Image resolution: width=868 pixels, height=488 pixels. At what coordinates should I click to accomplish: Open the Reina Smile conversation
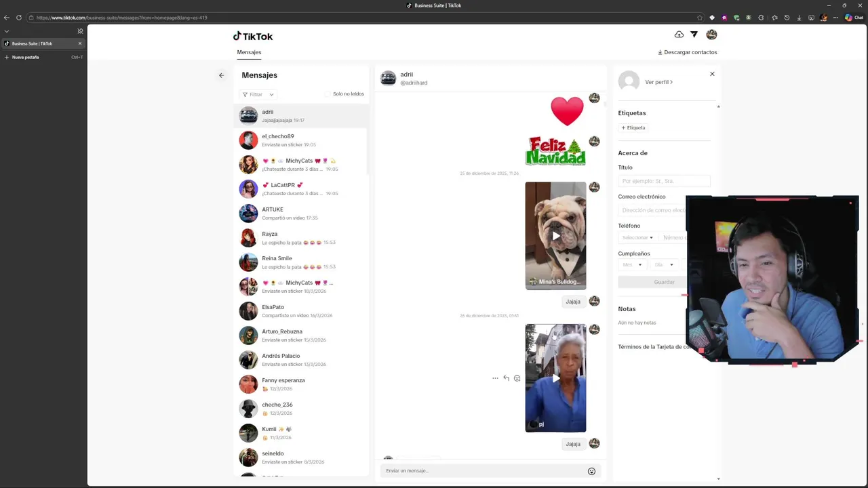[x=302, y=262]
